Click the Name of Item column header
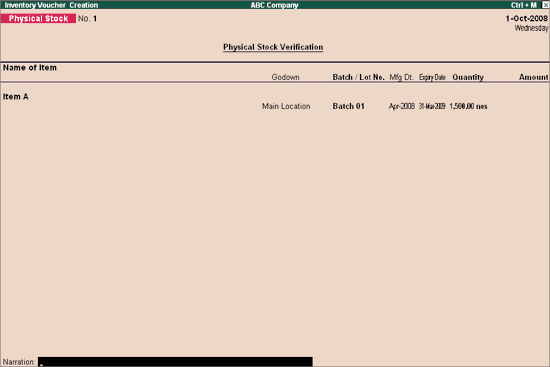 pos(30,68)
